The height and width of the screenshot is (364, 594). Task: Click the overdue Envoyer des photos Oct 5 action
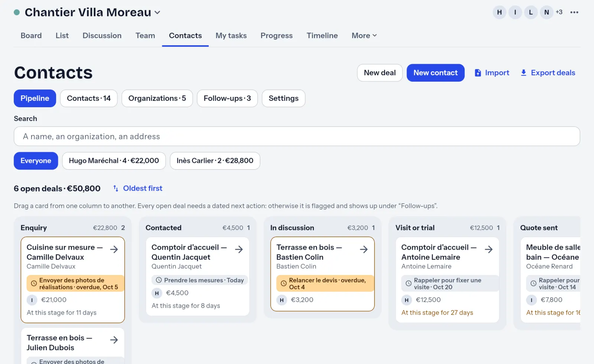(75, 283)
